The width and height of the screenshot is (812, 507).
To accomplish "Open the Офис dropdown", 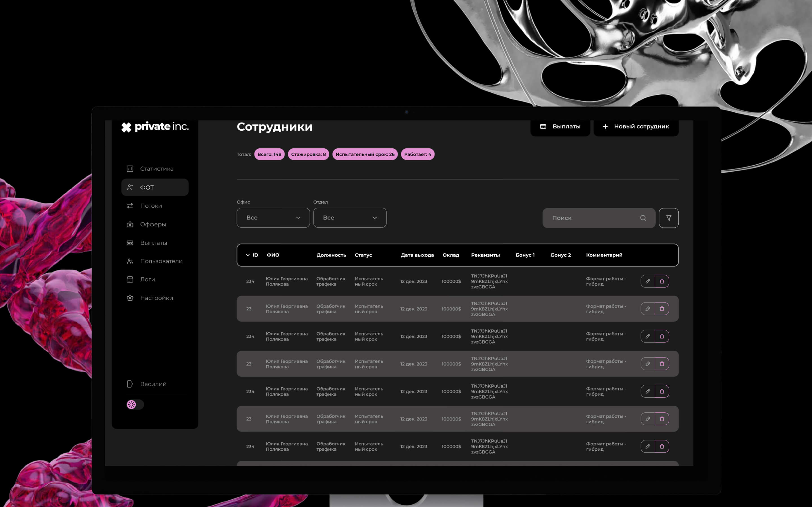I will [273, 218].
